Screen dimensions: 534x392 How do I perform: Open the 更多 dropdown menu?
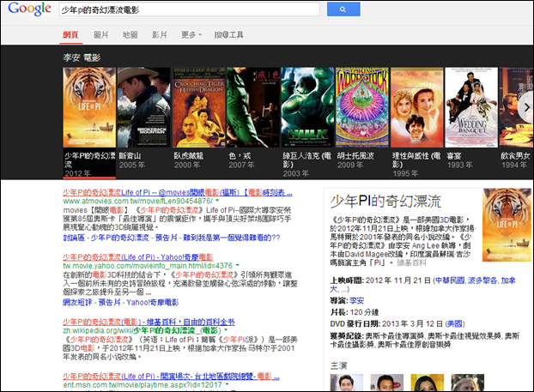[x=191, y=34]
